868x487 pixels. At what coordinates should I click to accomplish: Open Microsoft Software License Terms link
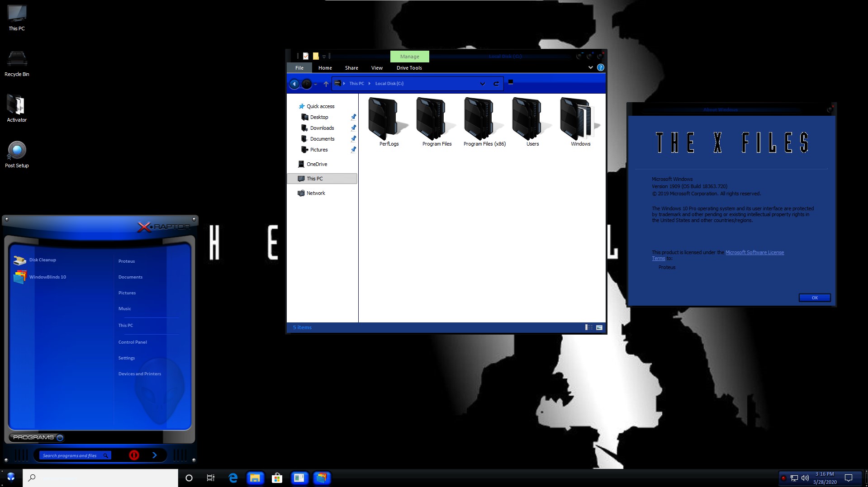(x=754, y=252)
